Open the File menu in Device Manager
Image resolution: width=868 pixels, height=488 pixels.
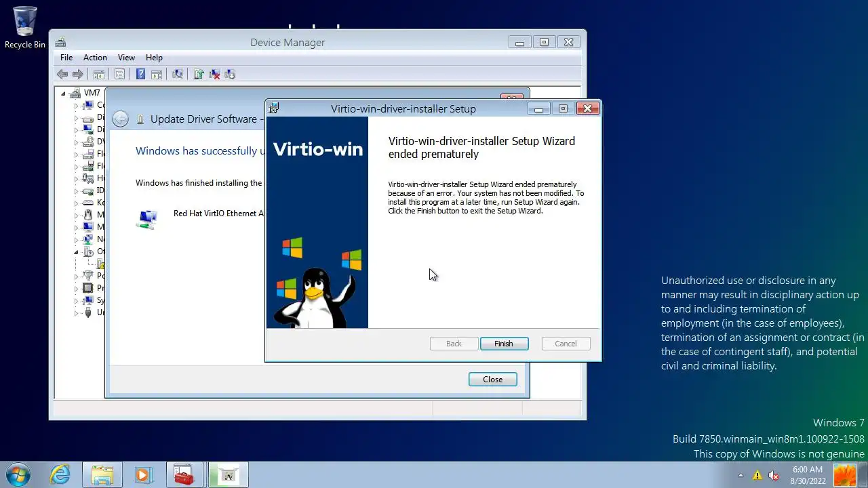[x=66, y=58]
